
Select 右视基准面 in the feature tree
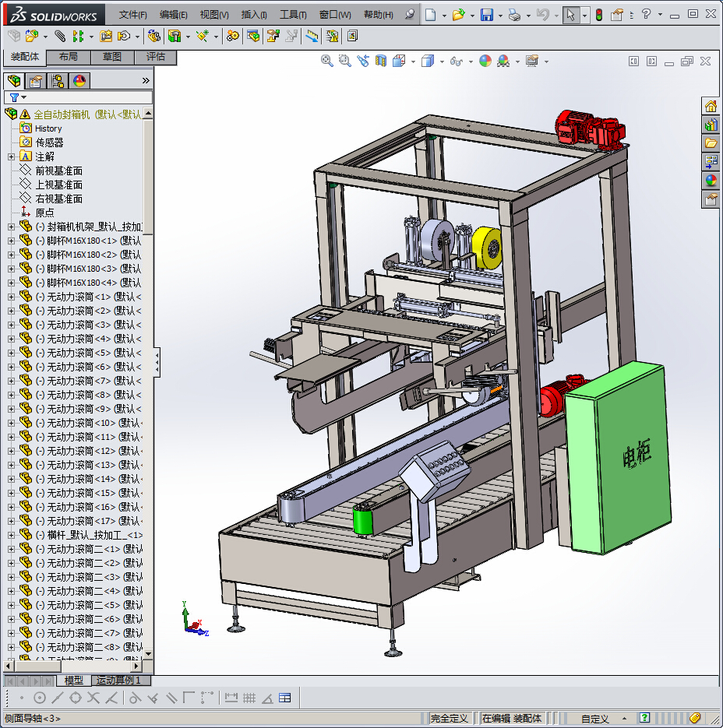[58, 199]
